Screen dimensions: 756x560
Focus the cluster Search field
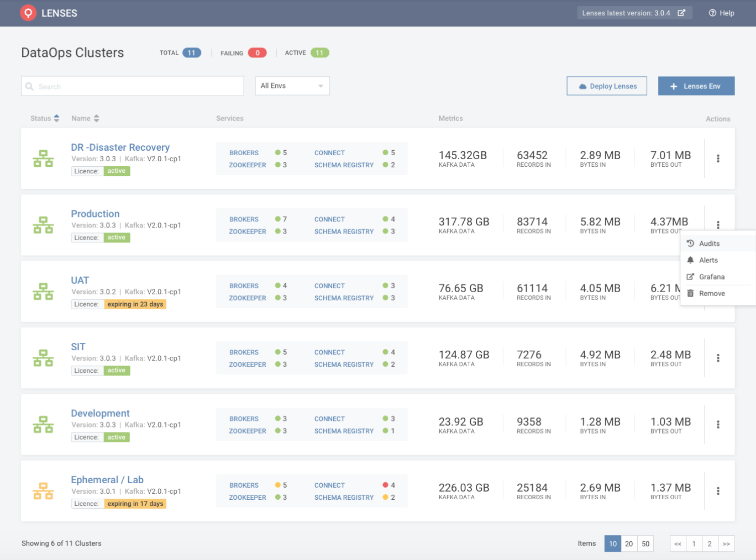(133, 86)
